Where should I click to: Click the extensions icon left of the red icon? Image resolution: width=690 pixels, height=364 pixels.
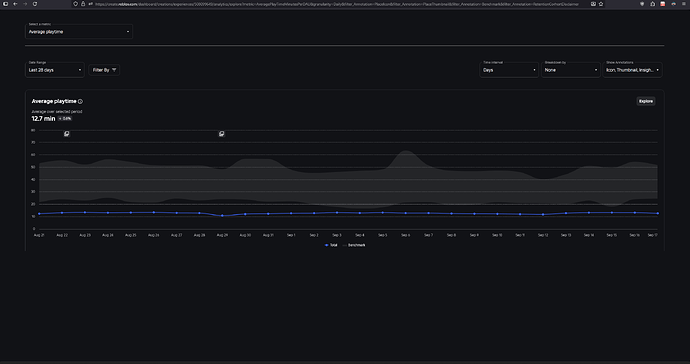(x=653, y=4)
